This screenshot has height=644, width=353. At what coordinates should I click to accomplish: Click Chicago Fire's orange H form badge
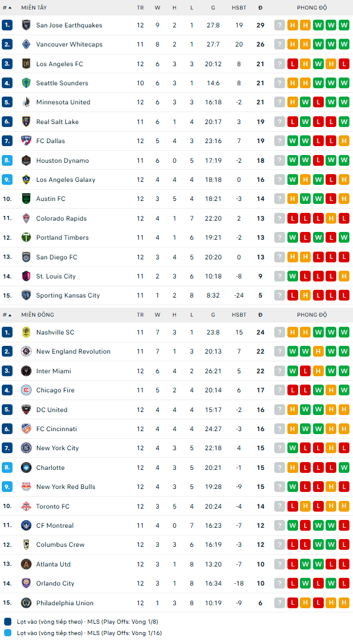[331, 390]
